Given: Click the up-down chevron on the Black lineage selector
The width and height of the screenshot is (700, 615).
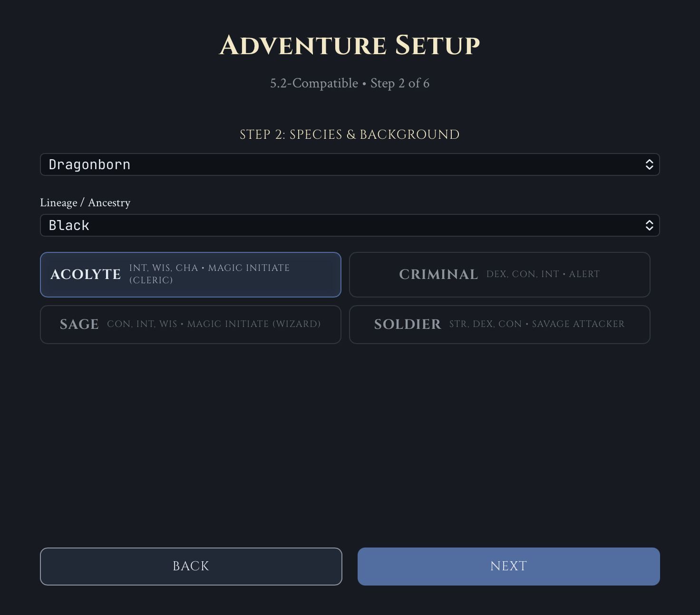Looking at the screenshot, I should pos(649,225).
